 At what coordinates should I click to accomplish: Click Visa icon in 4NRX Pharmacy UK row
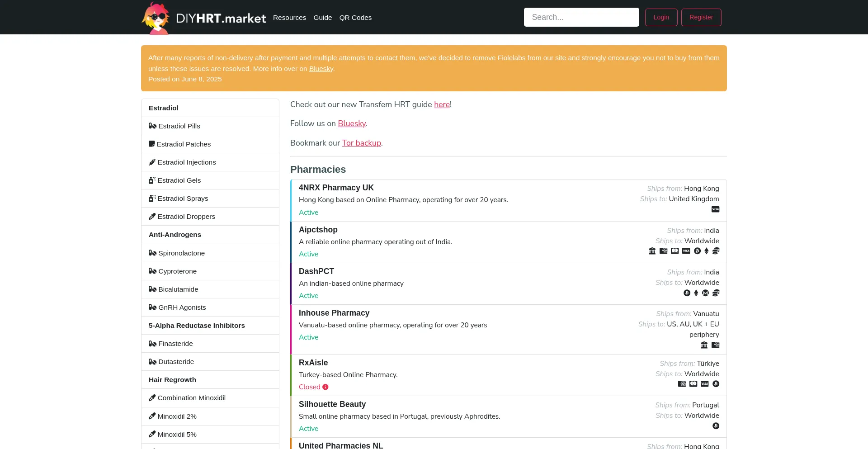point(715,209)
